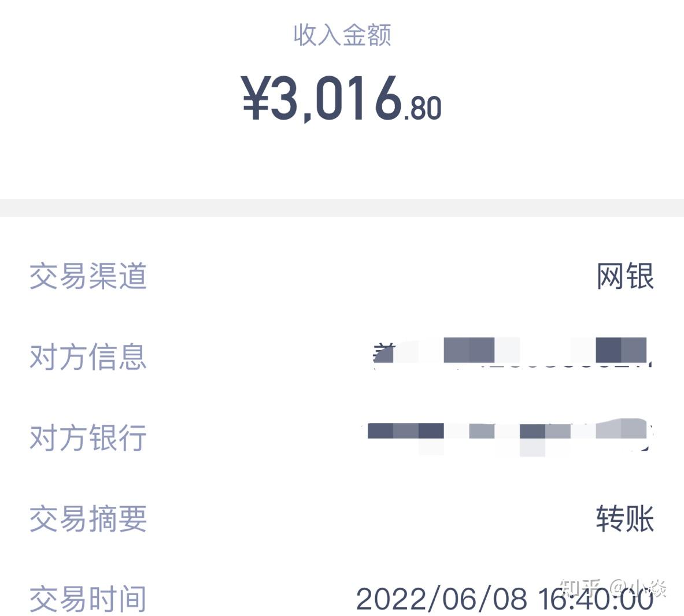
Task: Click the ¥ currency symbol
Action: tap(254, 99)
